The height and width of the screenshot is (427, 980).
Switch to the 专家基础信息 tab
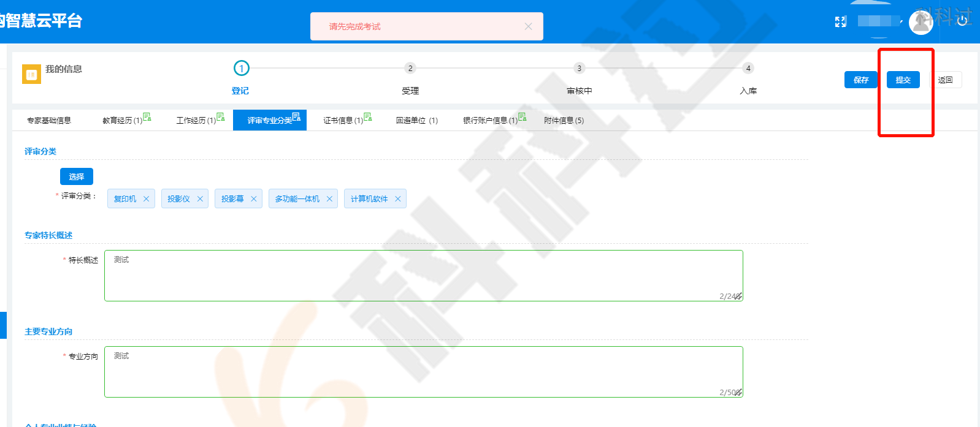(49, 121)
